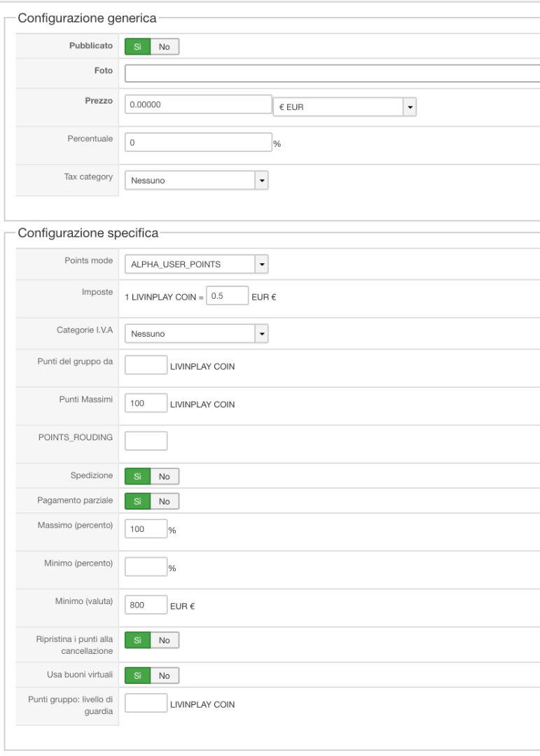Click the Massimo (percento) field
This screenshot has width=540, height=756.
pos(146,529)
